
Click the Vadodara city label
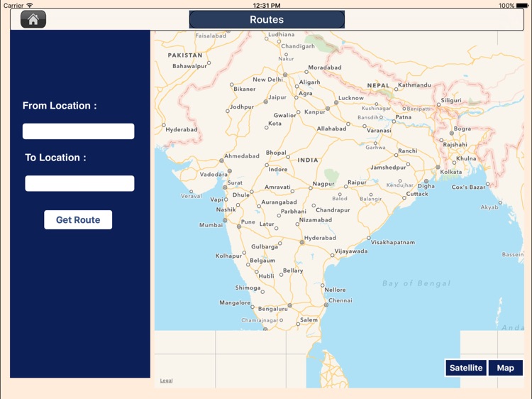(214, 175)
